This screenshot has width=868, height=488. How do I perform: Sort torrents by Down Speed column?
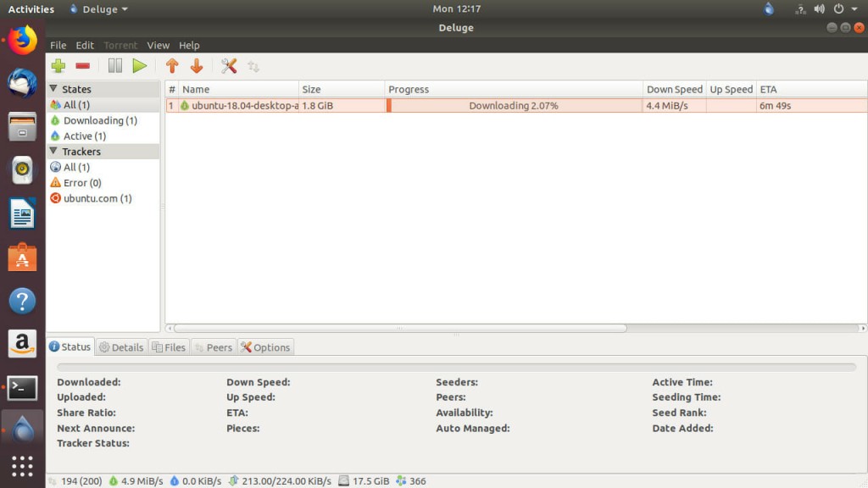pos(674,89)
